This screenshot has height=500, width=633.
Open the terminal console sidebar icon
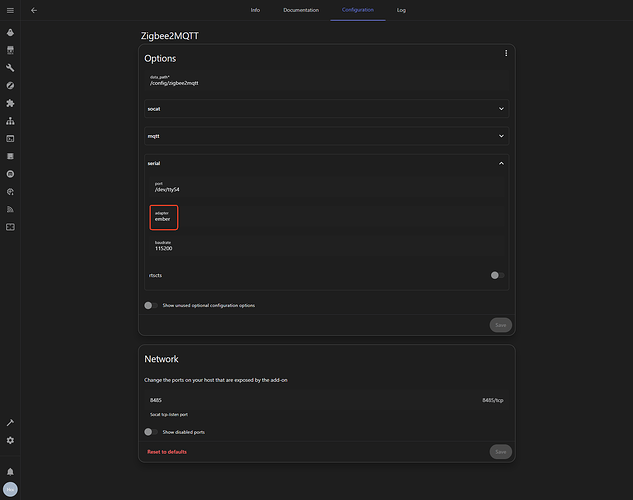point(10,139)
